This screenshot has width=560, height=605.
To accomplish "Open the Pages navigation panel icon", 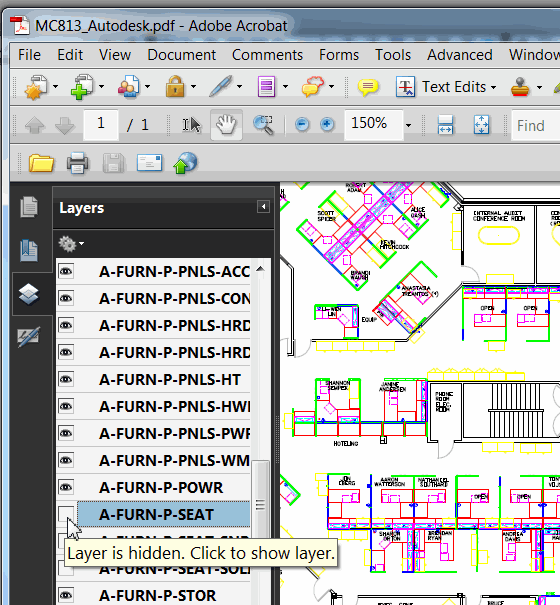I will click(x=29, y=206).
